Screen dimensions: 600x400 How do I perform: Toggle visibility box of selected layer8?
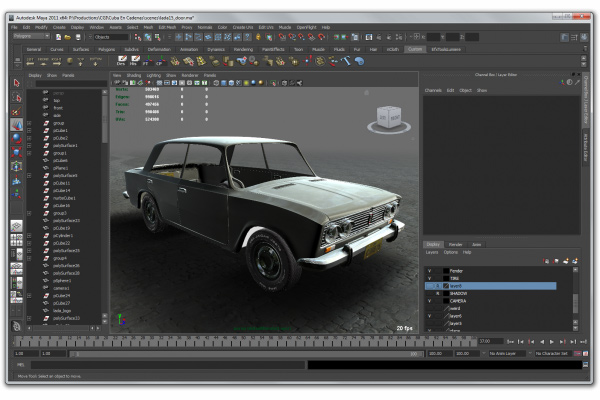[430, 286]
